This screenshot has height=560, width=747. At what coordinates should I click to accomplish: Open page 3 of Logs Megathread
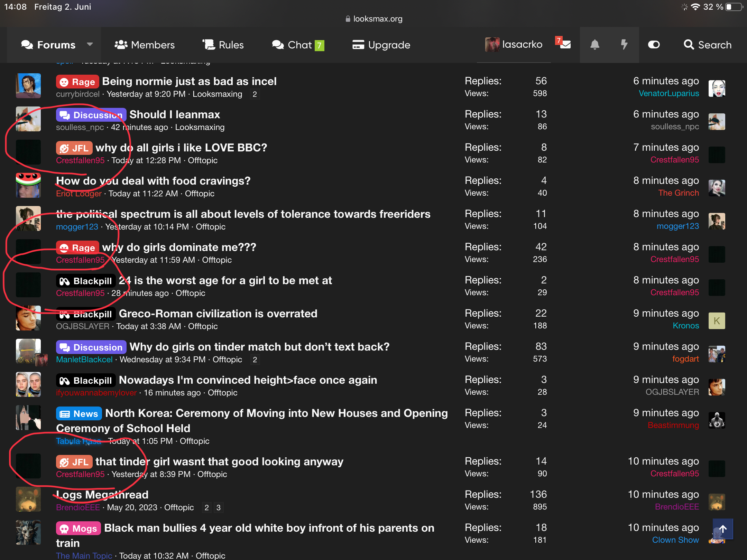click(x=218, y=507)
